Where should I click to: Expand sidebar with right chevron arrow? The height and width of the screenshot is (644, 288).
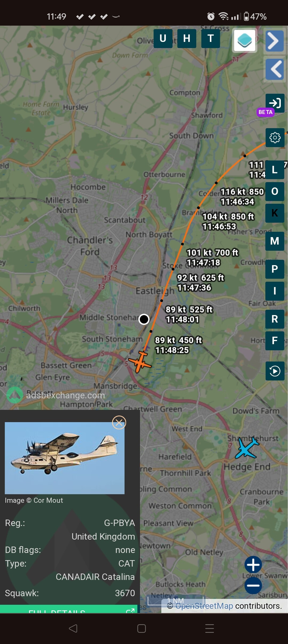point(275,41)
